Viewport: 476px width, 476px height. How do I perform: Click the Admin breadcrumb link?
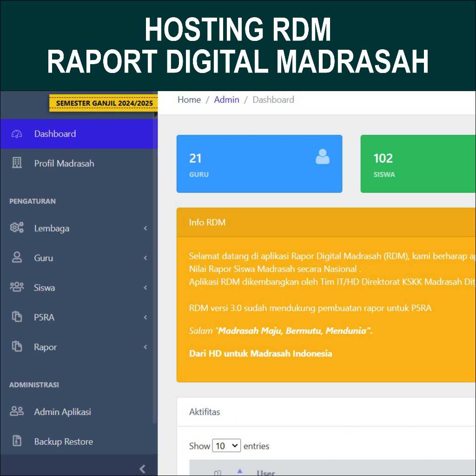point(226,99)
